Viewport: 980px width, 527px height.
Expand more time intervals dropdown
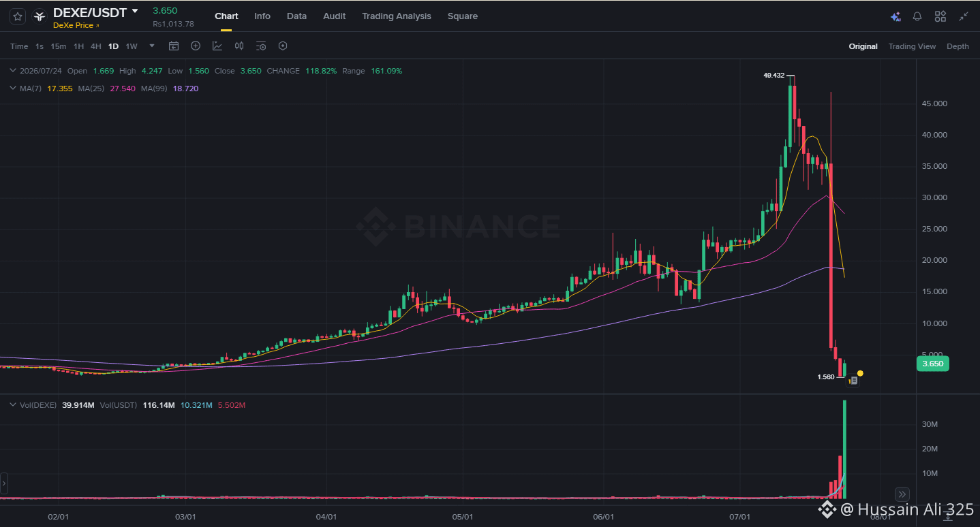tap(152, 46)
